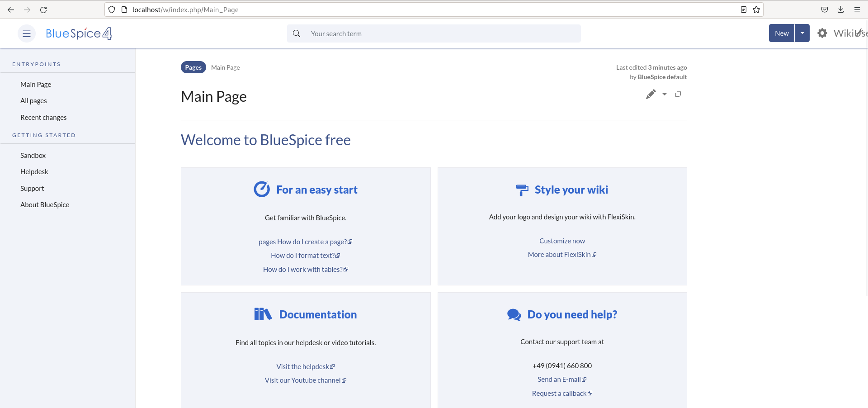Click the Send an E-mail link
The width and height of the screenshot is (868, 408).
tap(562, 380)
